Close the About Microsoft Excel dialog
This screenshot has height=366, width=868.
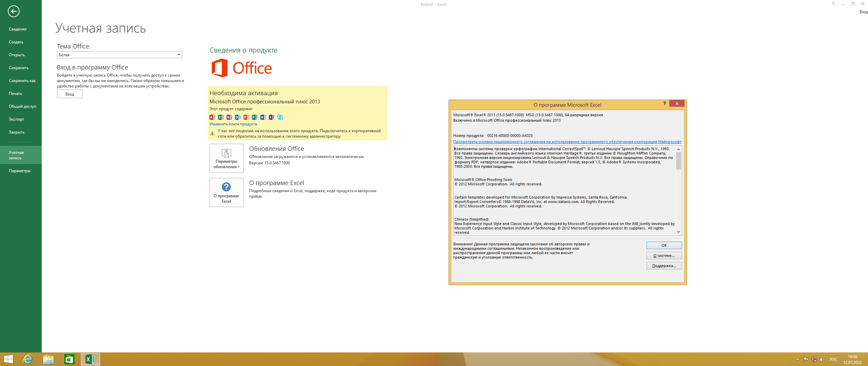point(677,104)
